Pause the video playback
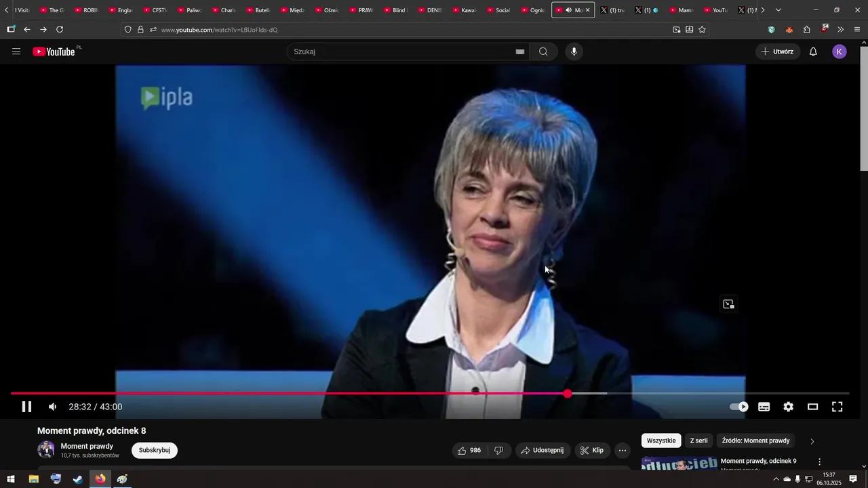This screenshot has width=868, height=488. pyautogui.click(x=26, y=407)
